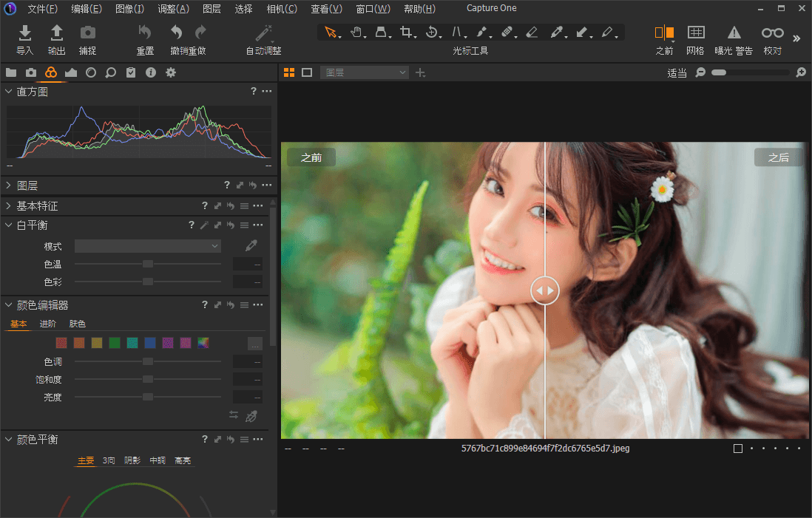Click the Fit (适当) zoom button
This screenshot has width=812, height=518.
click(x=677, y=73)
